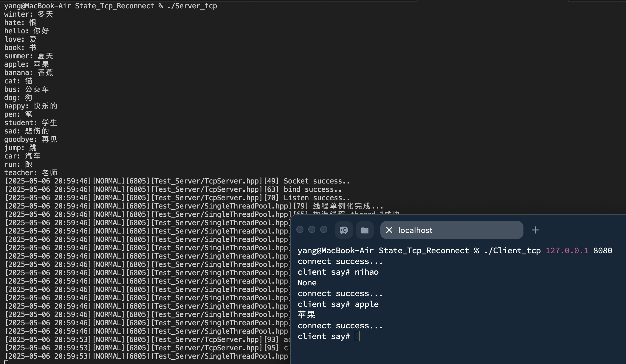Click the 'None' response line in client
The height and width of the screenshot is (364, 626).
(x=307, y=283)
